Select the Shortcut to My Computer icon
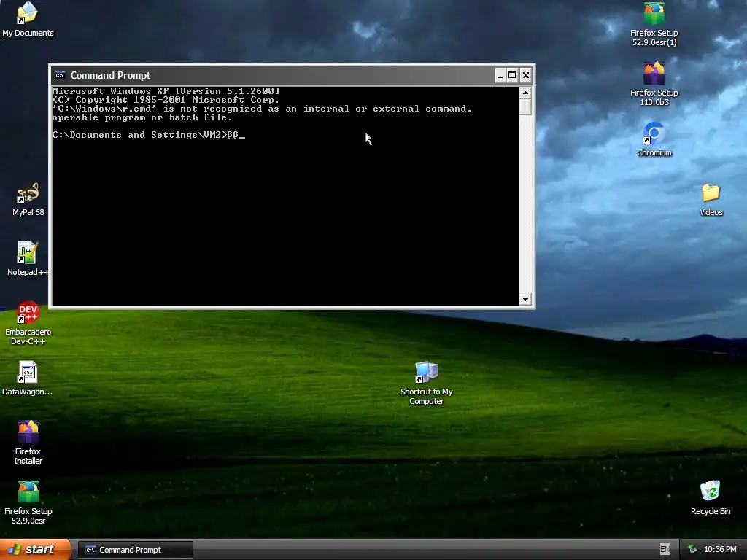The width and height of the screenshot is (747, 560). (x=426, y=384)
